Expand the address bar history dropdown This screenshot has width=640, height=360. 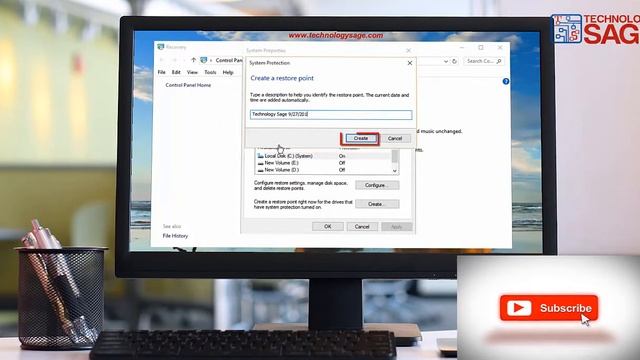[446, 61]
